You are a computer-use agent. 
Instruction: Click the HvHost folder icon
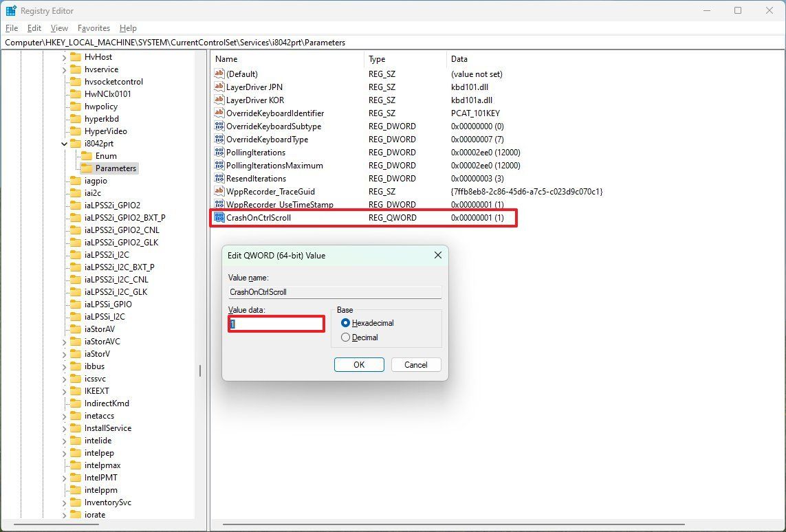pyautogui.click(x=76, y=56)
